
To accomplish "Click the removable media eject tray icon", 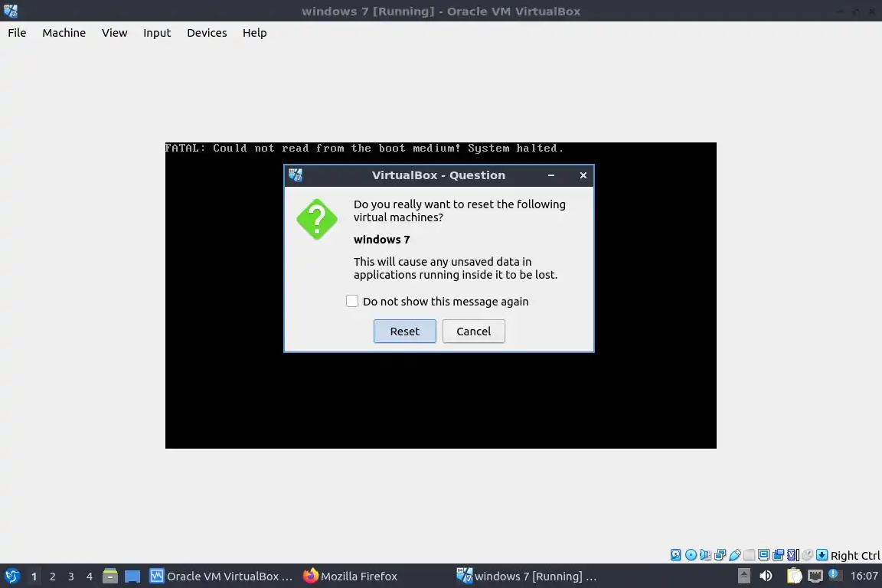I will tap(744, 576).
